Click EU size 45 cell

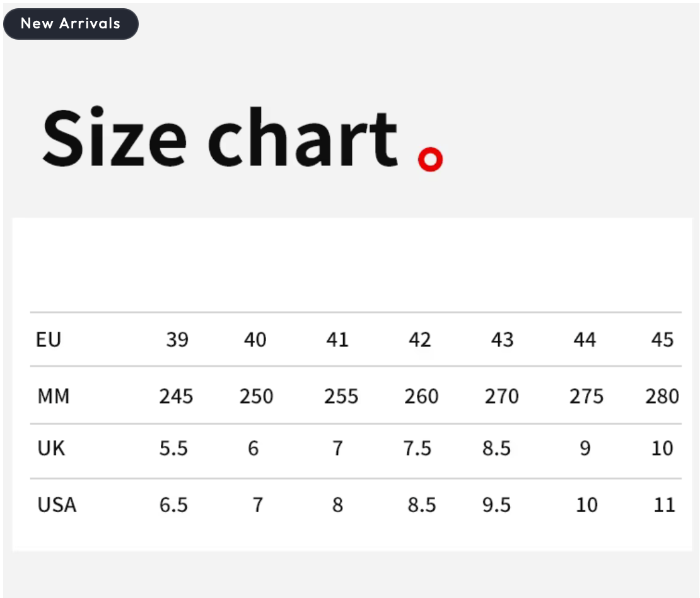662,340
